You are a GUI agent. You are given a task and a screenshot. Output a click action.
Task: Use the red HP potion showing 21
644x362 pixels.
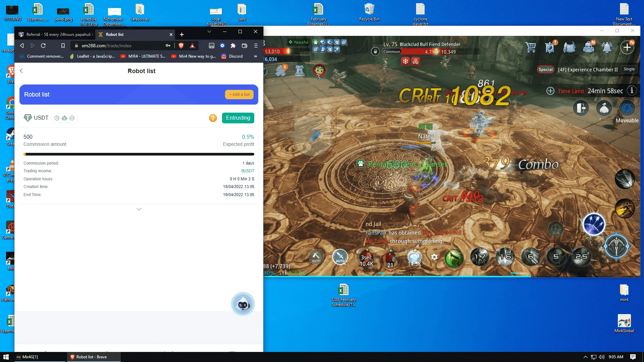tap(390, 258)
